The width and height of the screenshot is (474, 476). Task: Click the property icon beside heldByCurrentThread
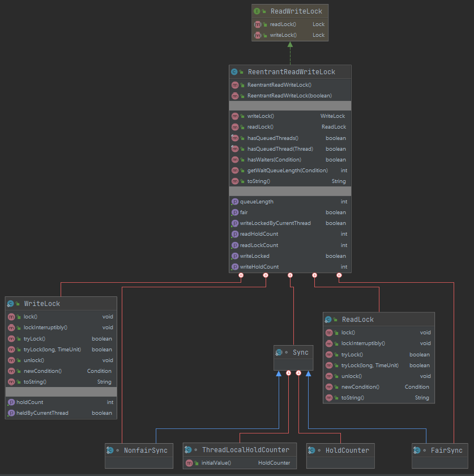[x=11, y=413]
